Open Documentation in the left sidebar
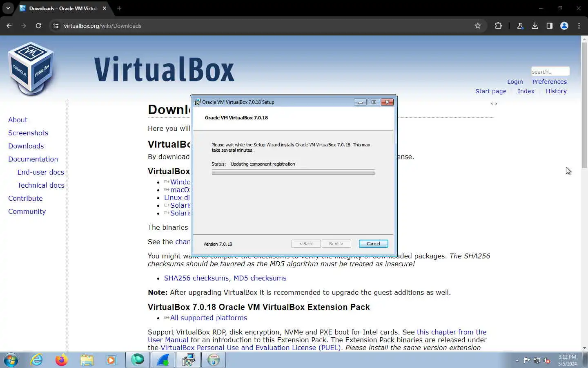The image size is (588, 368). coord(33,159)
